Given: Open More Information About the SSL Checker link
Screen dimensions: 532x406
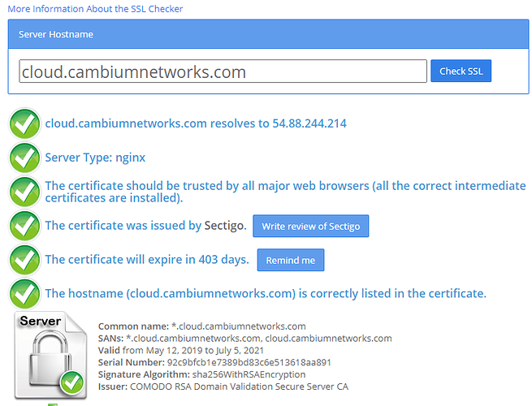Looking at the screenshot, I should pyautogui.click(x=95, y=9).
